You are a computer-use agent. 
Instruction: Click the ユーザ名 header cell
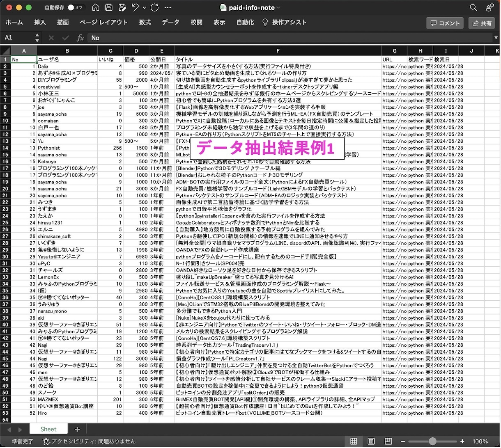67,59
